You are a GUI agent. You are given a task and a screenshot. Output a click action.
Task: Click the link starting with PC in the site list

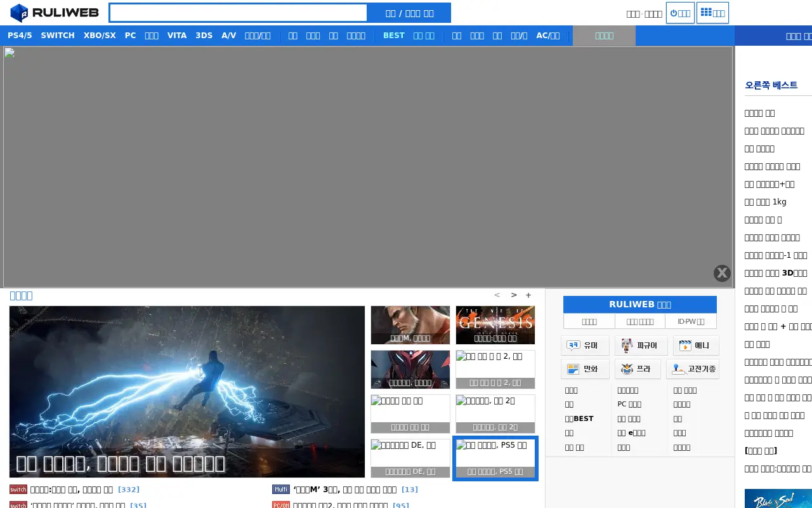[x=629, y=404]
